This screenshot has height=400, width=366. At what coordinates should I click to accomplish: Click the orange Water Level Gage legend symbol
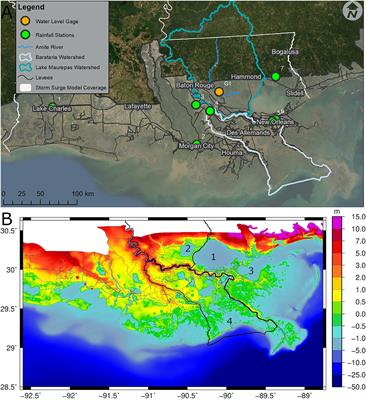click(x=25, y=21)
